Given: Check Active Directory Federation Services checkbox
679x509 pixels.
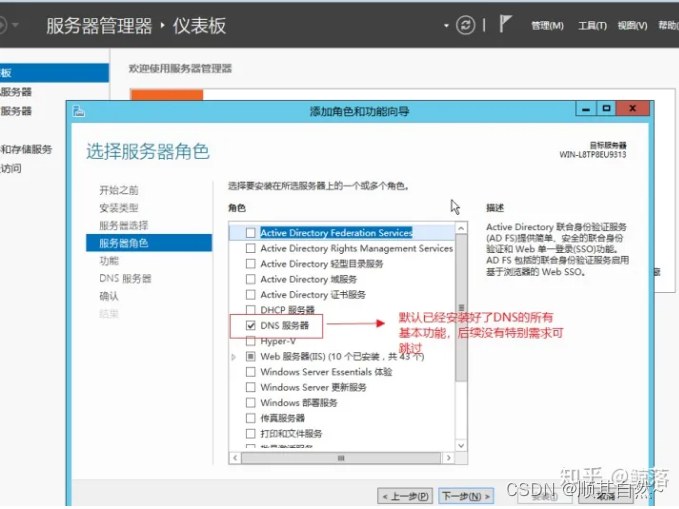Looking at the screenshot, I should click(x=250, y=233).
